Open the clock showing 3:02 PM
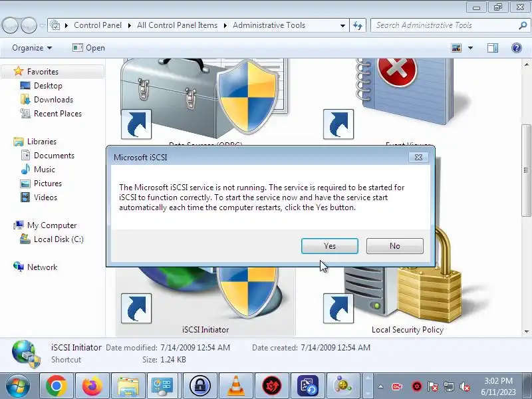This screenshot has width=532, height=399. [x=498, y=386]
